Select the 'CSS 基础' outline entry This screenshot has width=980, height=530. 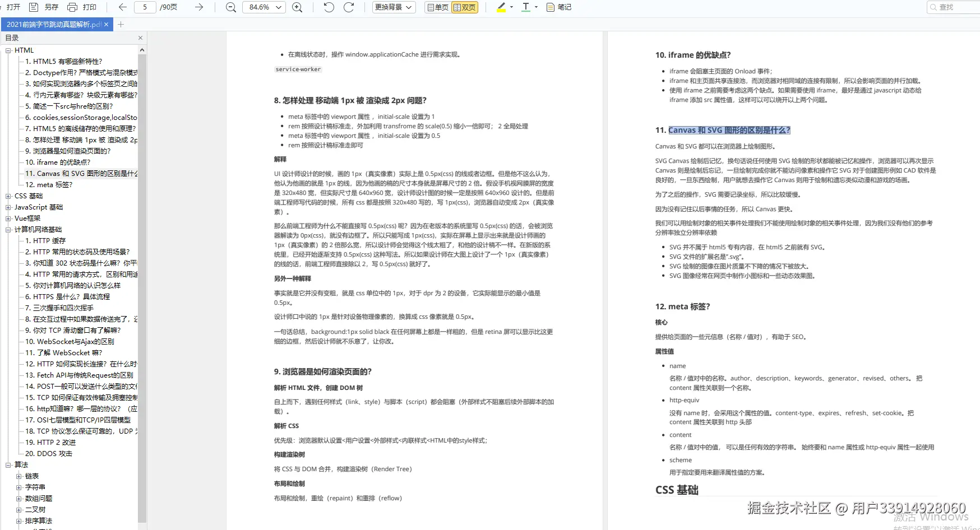pos(29,196)
